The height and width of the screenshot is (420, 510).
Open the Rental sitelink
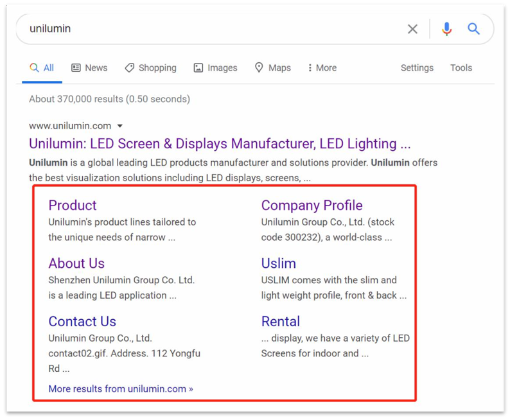pos(281,322)
